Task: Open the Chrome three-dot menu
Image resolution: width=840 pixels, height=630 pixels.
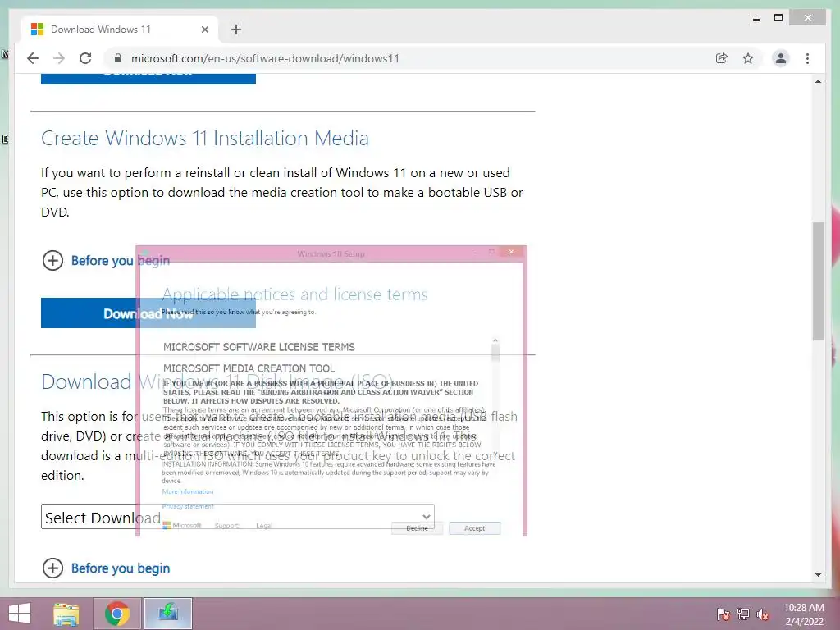Action: [x=807, y=58]
